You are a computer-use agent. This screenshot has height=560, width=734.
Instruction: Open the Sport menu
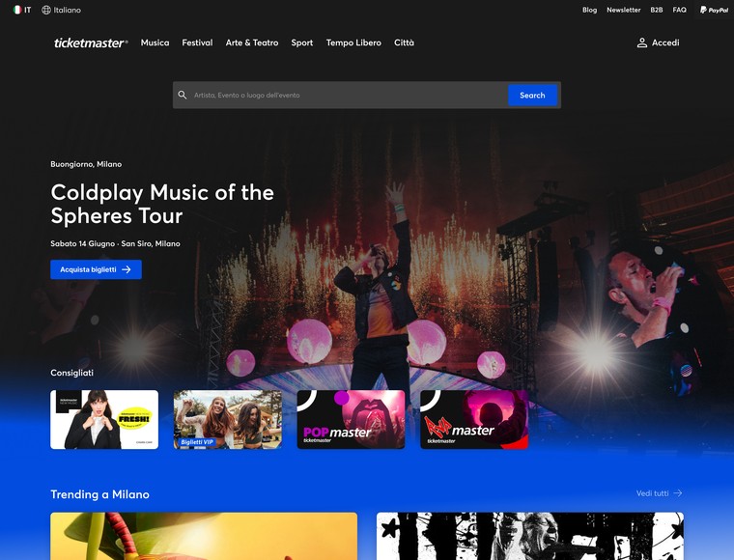[x=302, y=42]
